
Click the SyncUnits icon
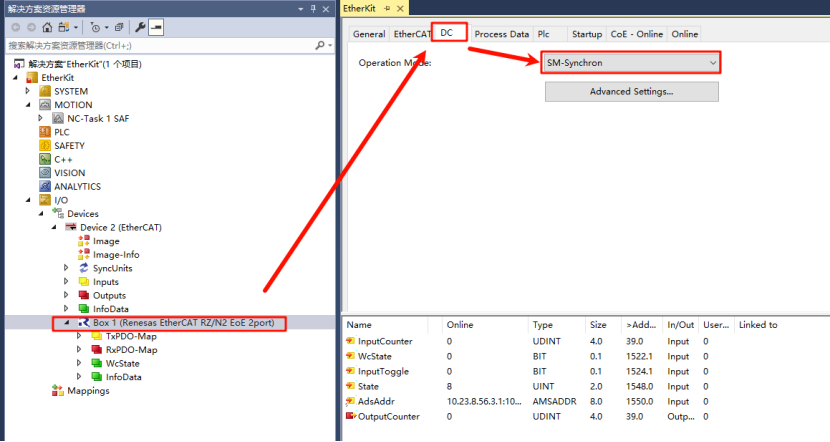pos(84,268)
